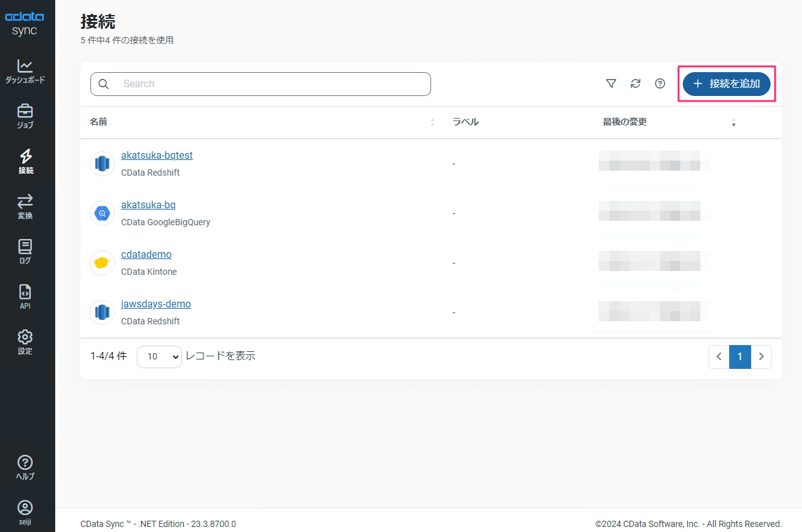
Task: Select the 接続 lightning sidebar item
Action: coord(26,162)
